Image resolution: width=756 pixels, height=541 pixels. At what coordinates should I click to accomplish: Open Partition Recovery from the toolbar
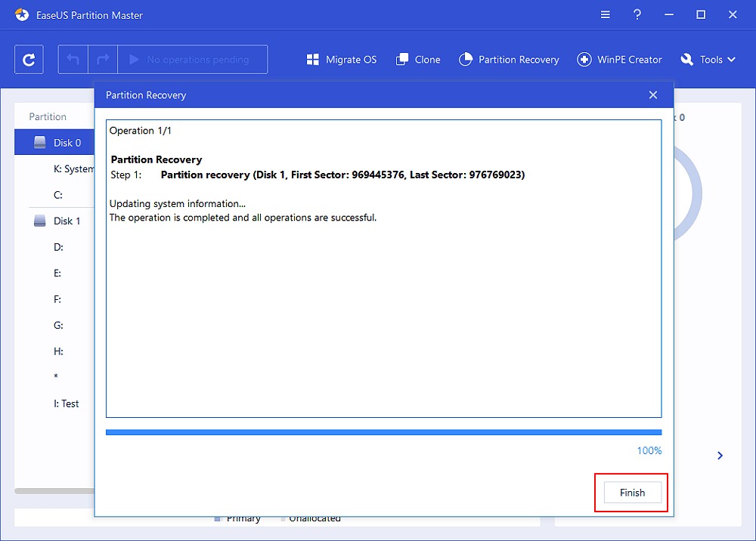(509, 60)
